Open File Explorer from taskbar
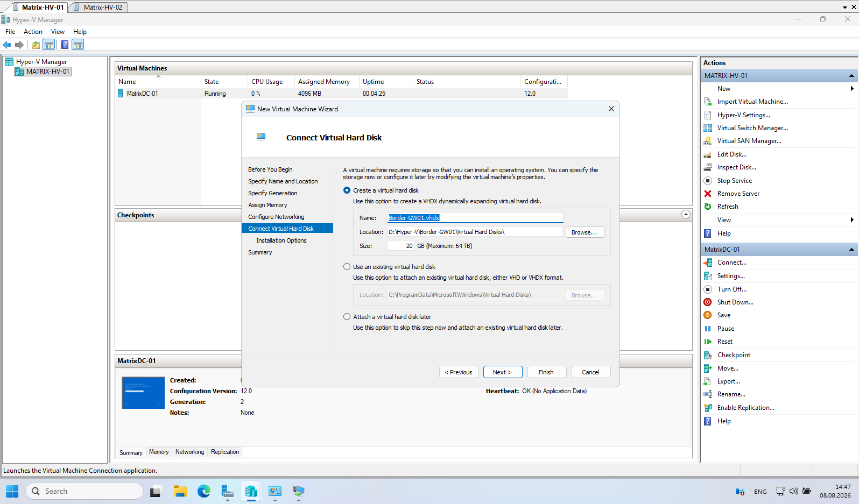The width and height of the screenshot is (859, 504). tap(180, 491)
